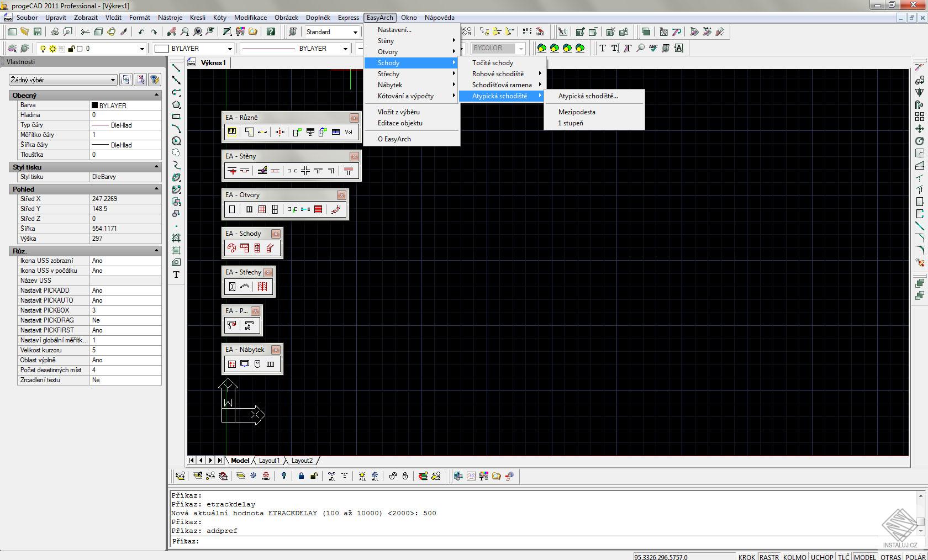Select the single door tool in EA - Otvory
Image resolution: width=928 pixels, height=560 pixels.
tap(232, 209)
